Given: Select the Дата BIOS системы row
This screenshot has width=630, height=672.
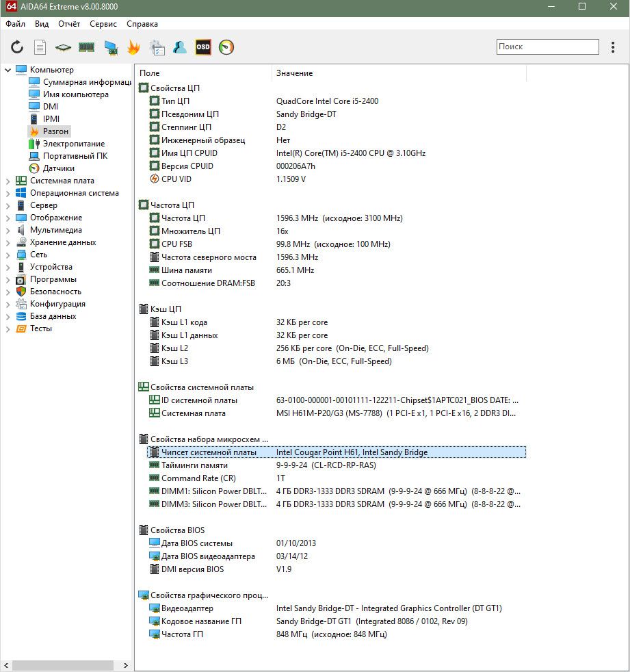Looking at the screenshot, I should click(x=337, y=543).
